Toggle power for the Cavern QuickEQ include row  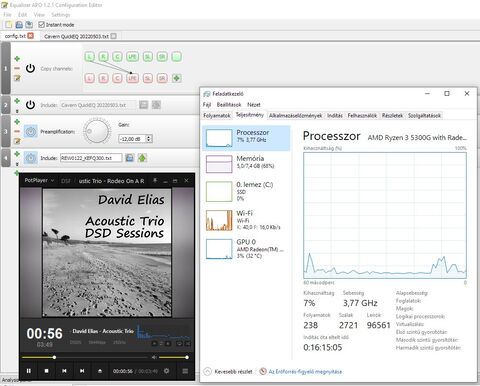click(x=30, y=105)
